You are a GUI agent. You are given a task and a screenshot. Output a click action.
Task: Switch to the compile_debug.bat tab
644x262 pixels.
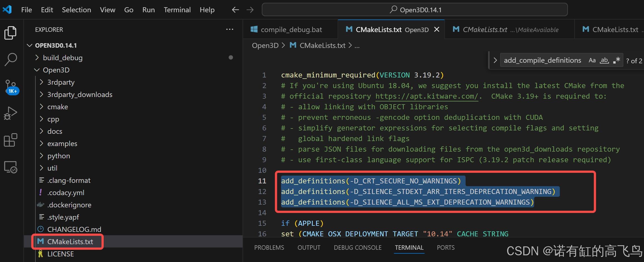[x=290, y=29]
